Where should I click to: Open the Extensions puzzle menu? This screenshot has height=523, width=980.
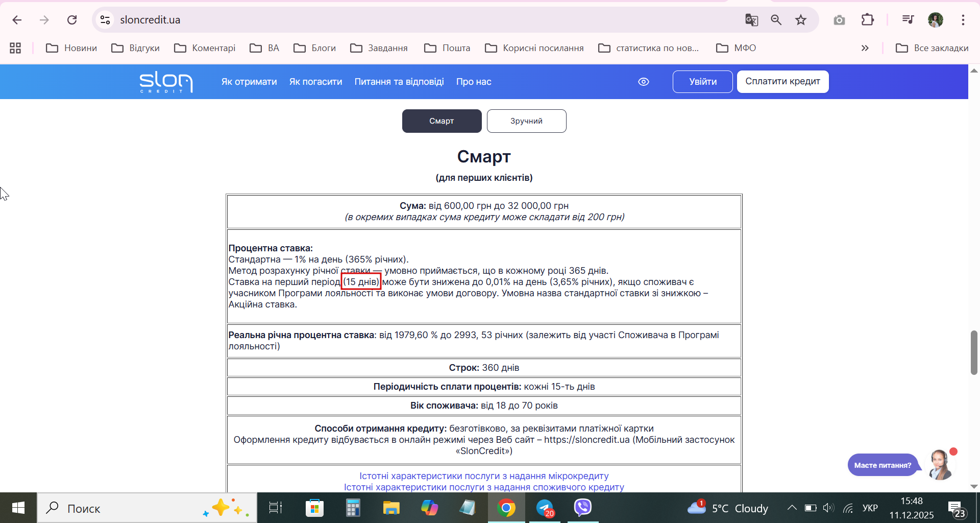click(x=868, y=20)
